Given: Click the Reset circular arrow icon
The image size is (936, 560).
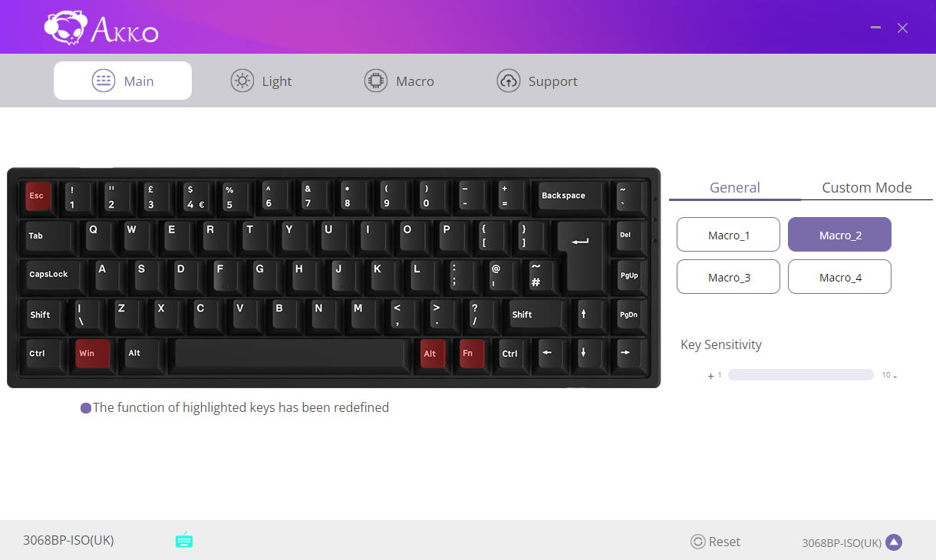Looking at the screenshot, I should click(x=698, y=542).
